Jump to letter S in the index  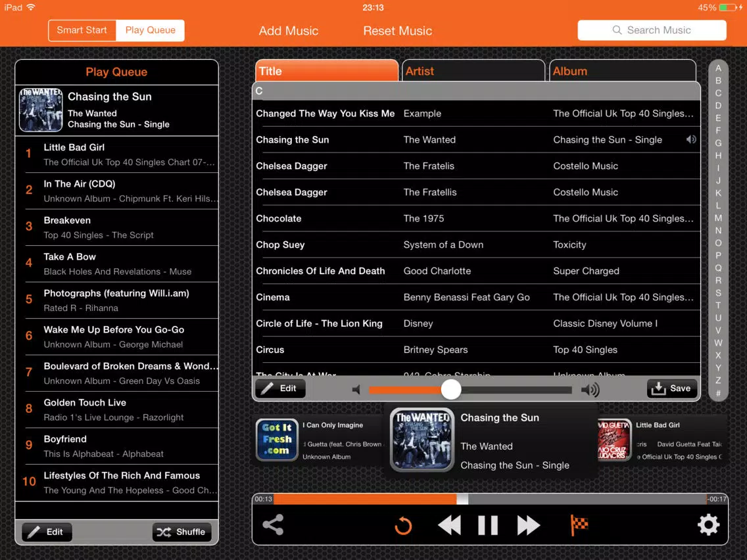[718, 293]
